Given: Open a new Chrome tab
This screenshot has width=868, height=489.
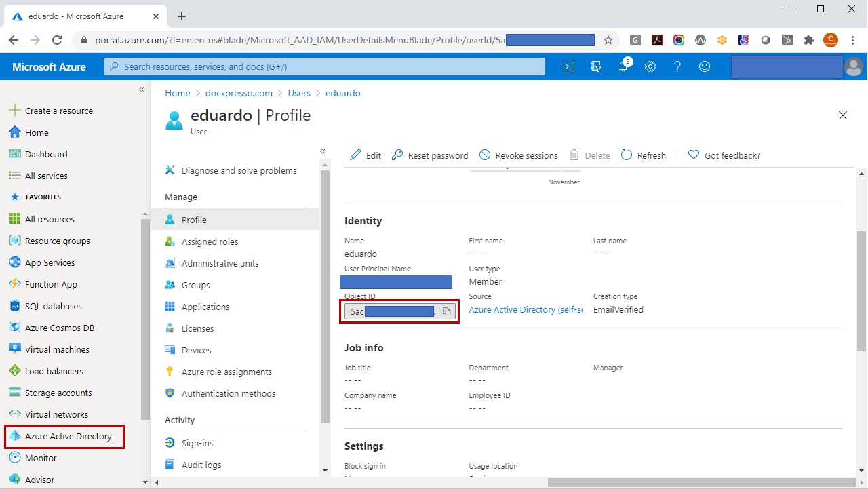Looking at the screenshot, I should pos(182,16).
